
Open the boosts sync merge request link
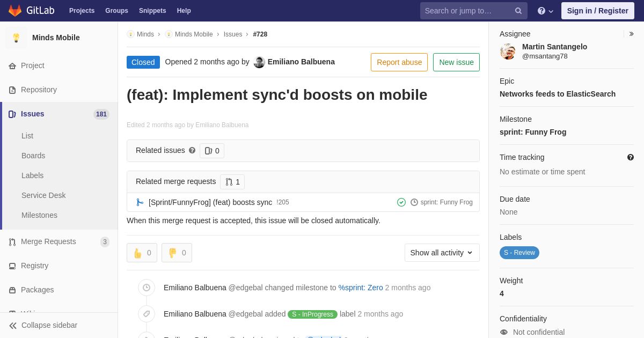click(x=210, y=202)
